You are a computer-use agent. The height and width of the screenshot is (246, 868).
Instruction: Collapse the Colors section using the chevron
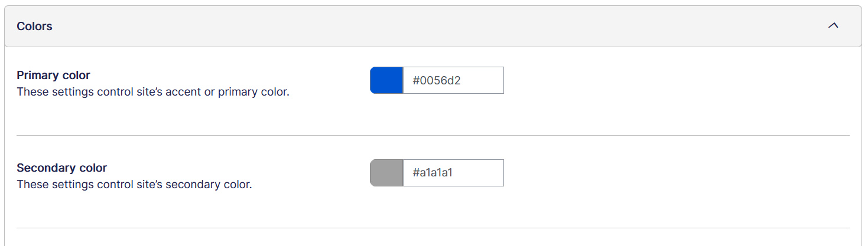tap(833, 27)
